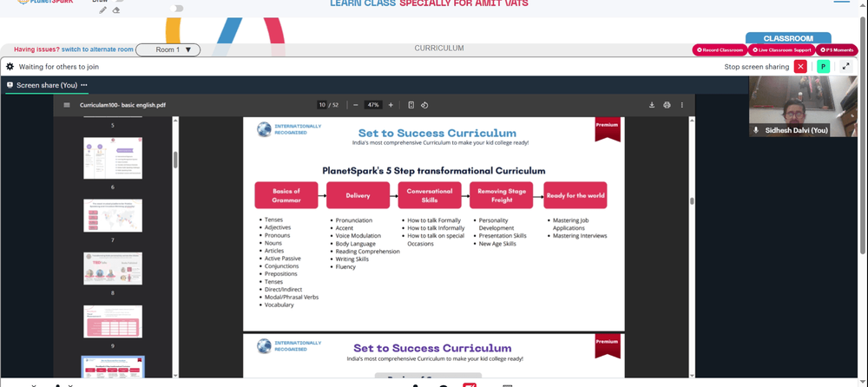The image size is (868, 387).
Task: Click the 47% zoom level field
Action: [x=373, y=105]
